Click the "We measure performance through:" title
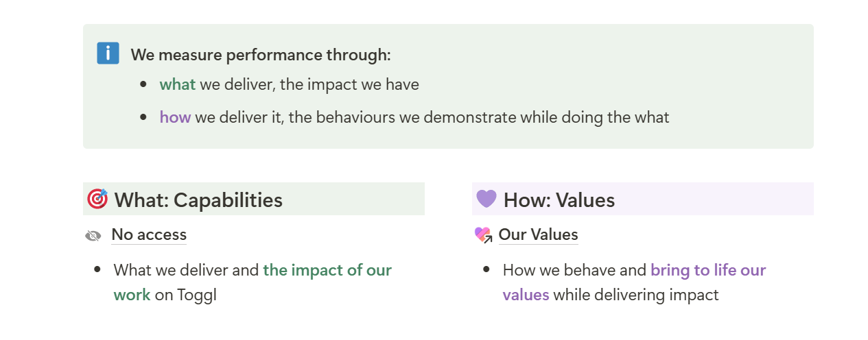Image resolution: width=868 pixels, height=340 pixels. coord(261,55)
